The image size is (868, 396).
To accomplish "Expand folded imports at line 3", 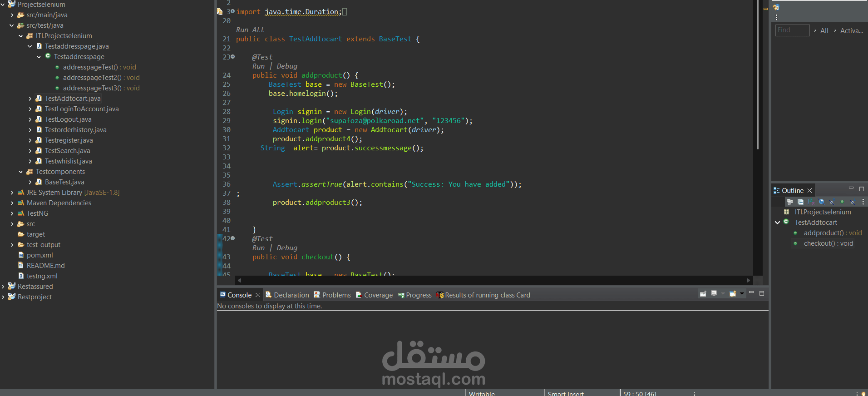I will tap(233, 11).
